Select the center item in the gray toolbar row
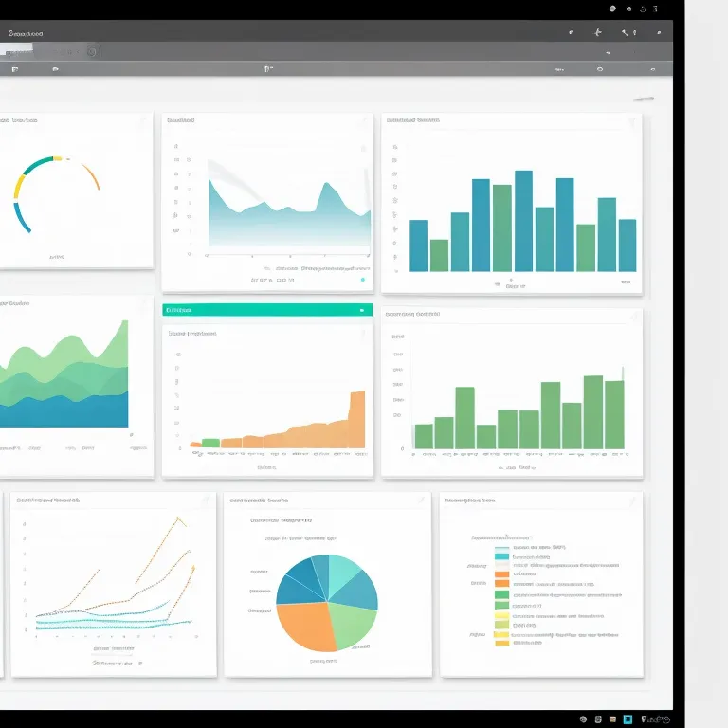Image resolution: width=728 pixels, height=728 pixels. point(269,69)
